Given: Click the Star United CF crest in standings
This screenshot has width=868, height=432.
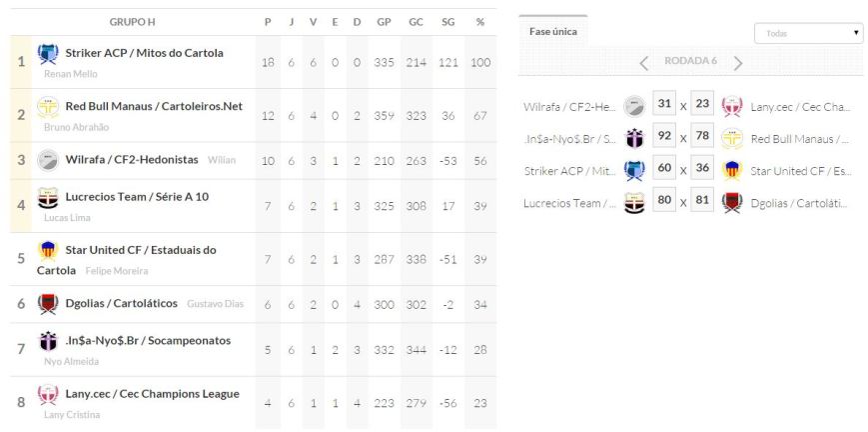Looking at the screenshot, I should pyautogui.click(x=48, y=250).
